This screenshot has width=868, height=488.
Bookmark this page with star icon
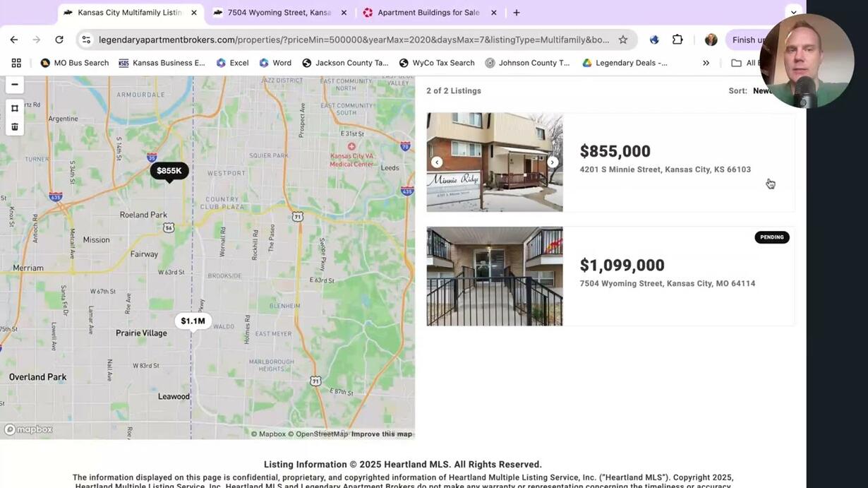(623, 40)
